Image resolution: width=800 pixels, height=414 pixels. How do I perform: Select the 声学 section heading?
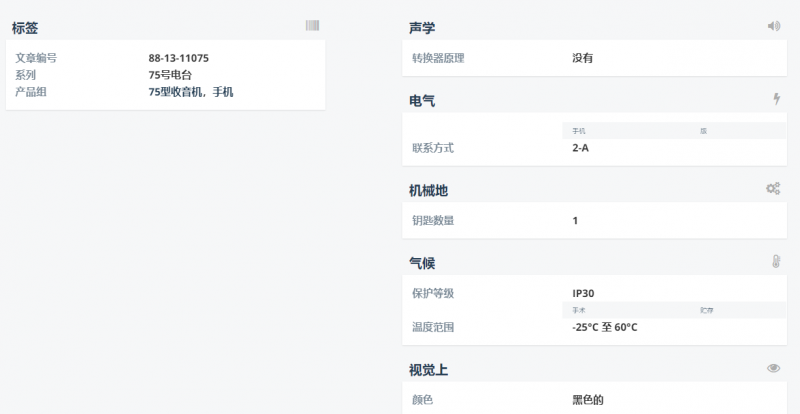click(422, 28)
